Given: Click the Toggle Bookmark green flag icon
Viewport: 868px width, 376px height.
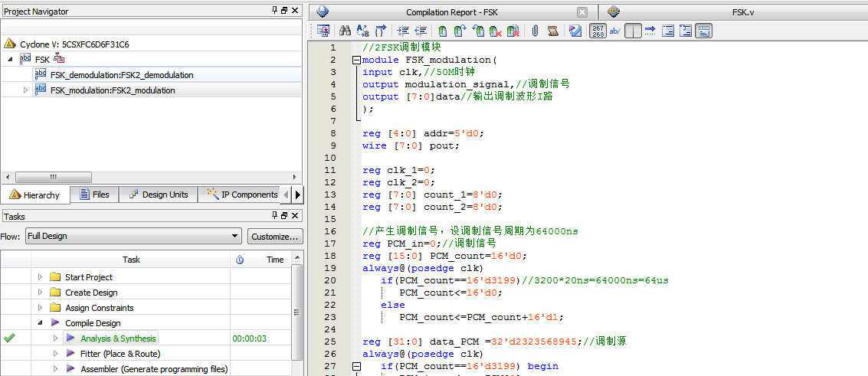Looking at the screenshot, I should 443,31.
